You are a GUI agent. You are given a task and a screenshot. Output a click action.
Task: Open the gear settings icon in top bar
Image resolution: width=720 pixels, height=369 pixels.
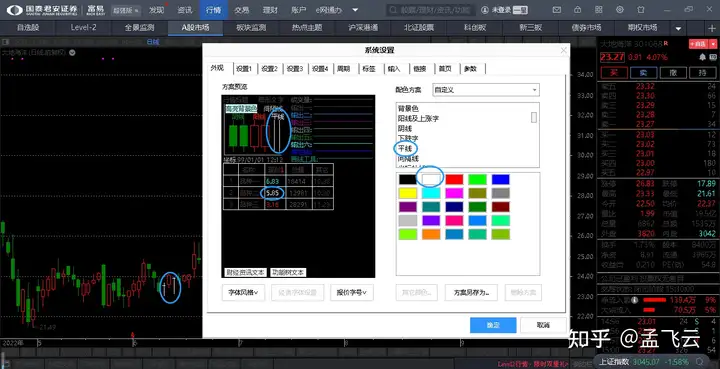pos(620,10)
